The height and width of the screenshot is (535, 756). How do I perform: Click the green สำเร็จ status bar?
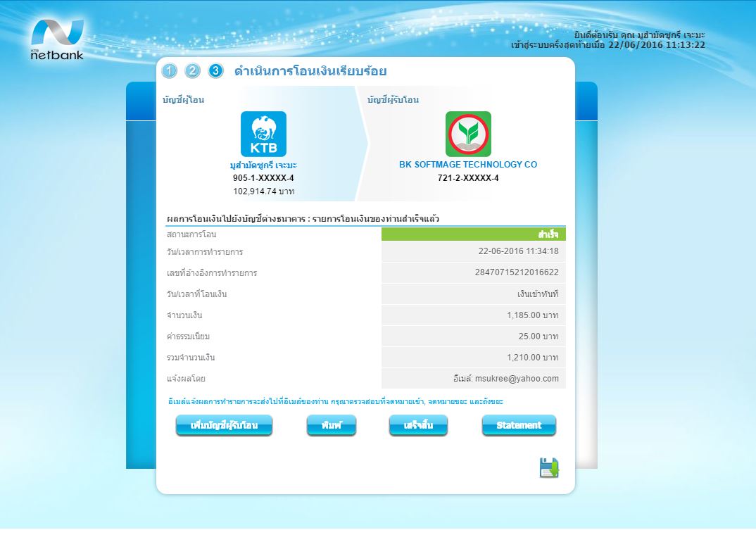pyautogui.click(x=474, y=234)
